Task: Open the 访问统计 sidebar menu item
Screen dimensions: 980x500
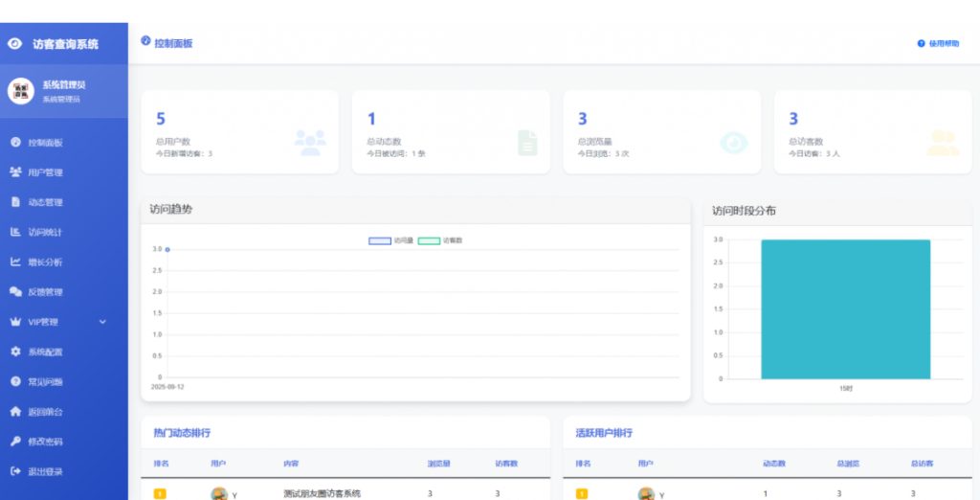Action: [x=64, y=232]
